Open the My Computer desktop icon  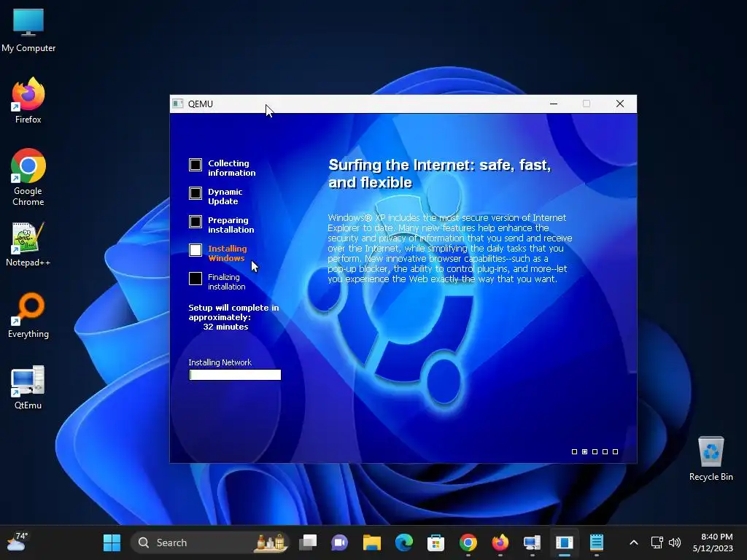tap(28, 31)
